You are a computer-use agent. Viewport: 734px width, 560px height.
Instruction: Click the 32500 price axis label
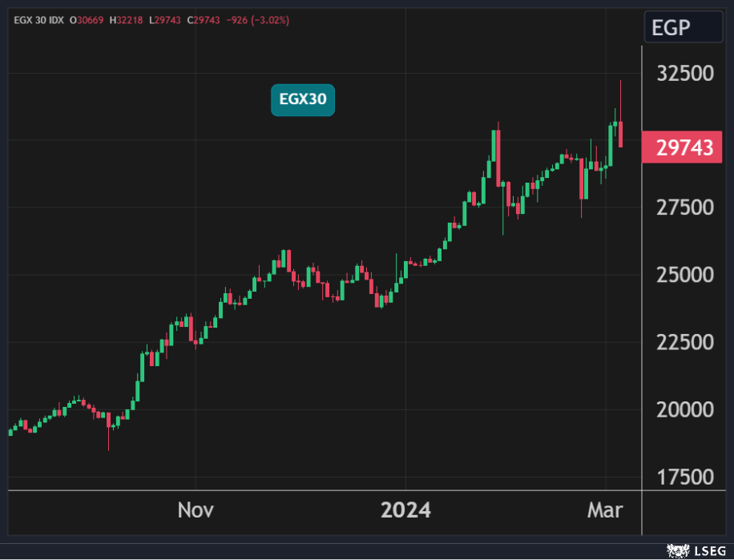point(684,73)
